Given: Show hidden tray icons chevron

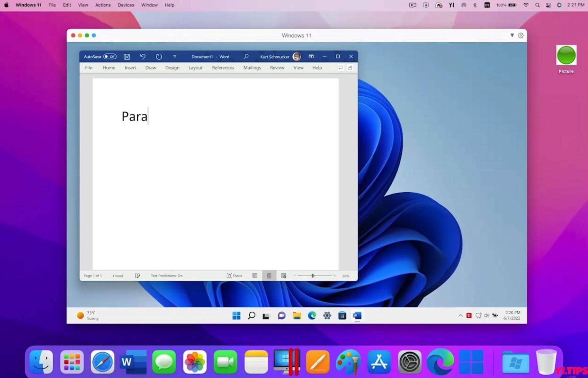Looking at the screenshot, I should 461,316.
